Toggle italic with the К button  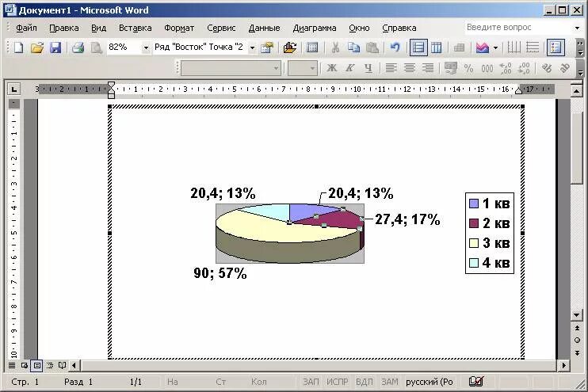point(350,68)
